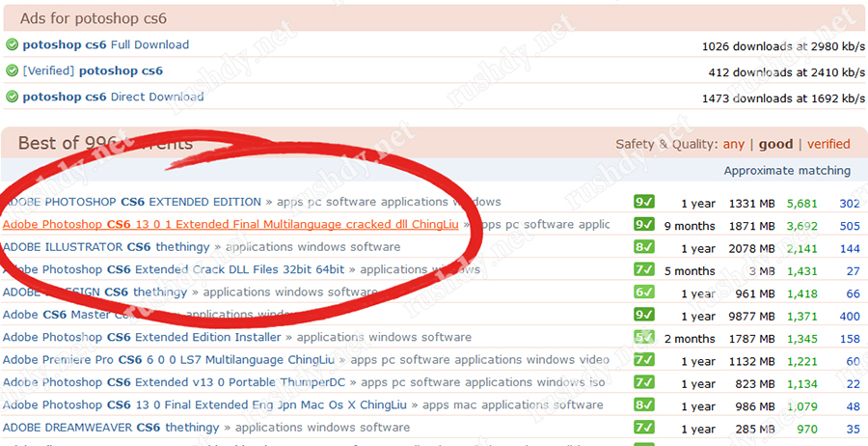Click rating badge 8 on Mac Os X ChingLiu row
This screenshot has width=868, height=446.
pyautogui.click(x=644, y=405)
